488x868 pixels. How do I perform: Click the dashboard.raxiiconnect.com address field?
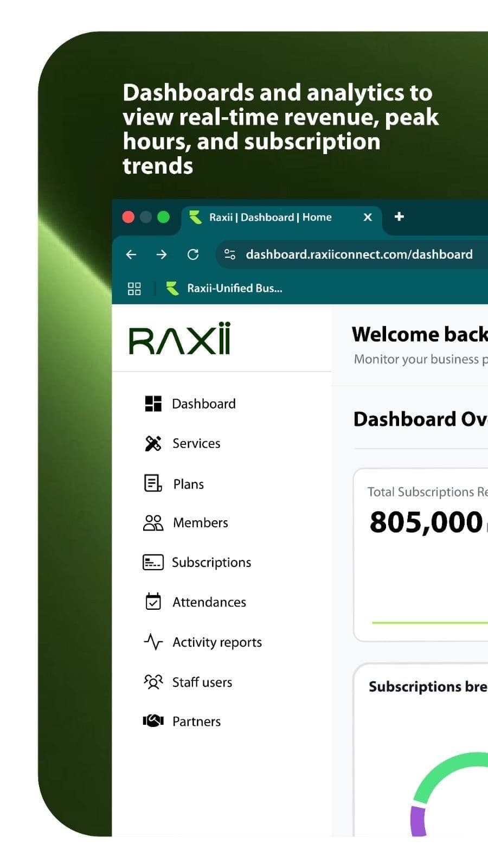click(x=359, y=254)
